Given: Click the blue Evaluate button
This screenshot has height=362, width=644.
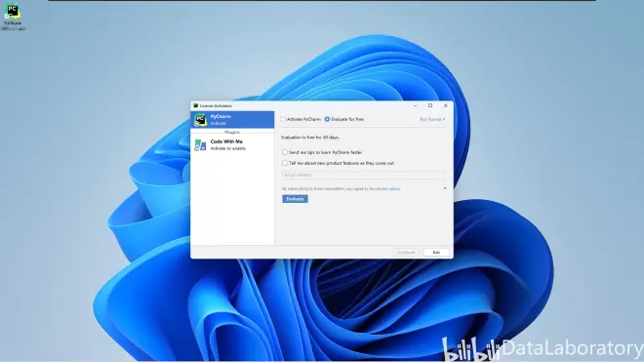Looking at the screenshot, I should point(295,199).
